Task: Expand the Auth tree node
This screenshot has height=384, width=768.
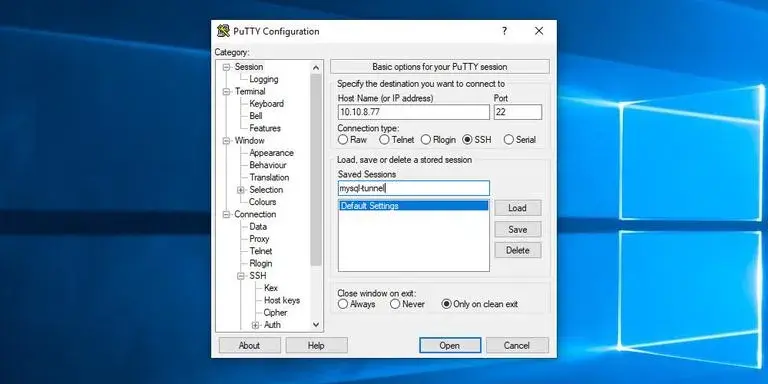Action: [x=256, y=325]
